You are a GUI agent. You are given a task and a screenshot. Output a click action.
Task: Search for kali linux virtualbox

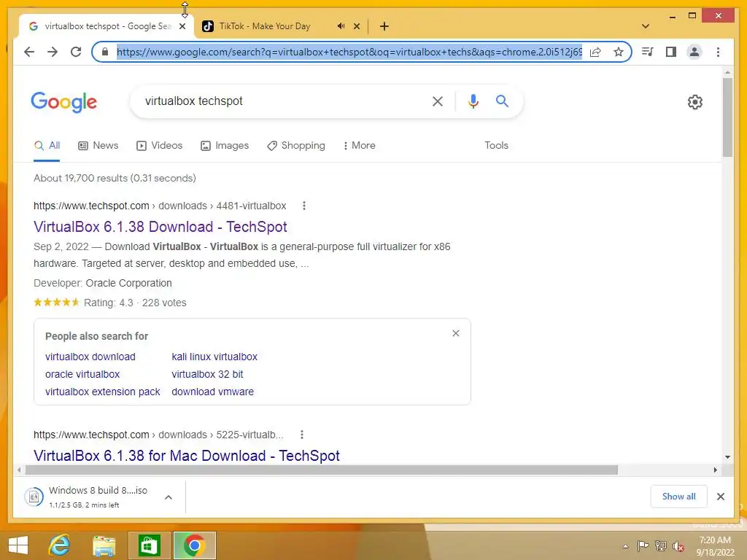click(214, 357)
